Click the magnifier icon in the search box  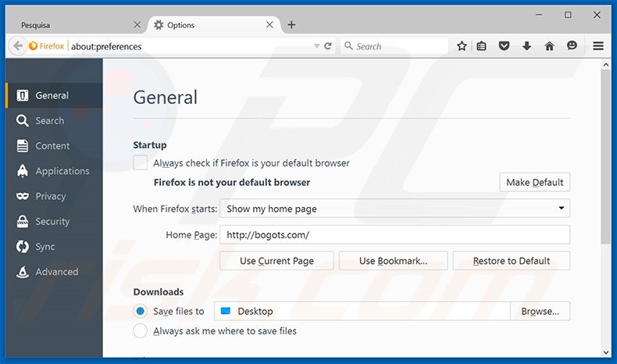tap(348, 46)
